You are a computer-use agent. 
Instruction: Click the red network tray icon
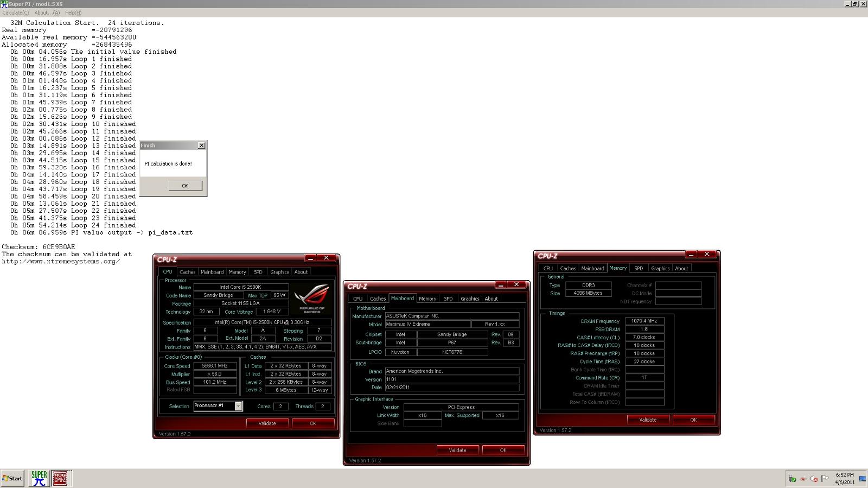pos(803,479)
